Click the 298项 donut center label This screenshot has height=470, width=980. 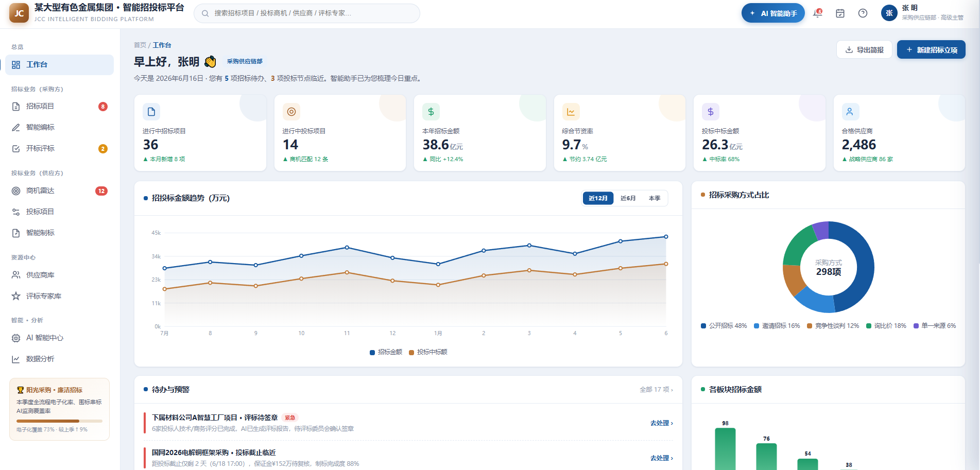[x=829, y=272]
